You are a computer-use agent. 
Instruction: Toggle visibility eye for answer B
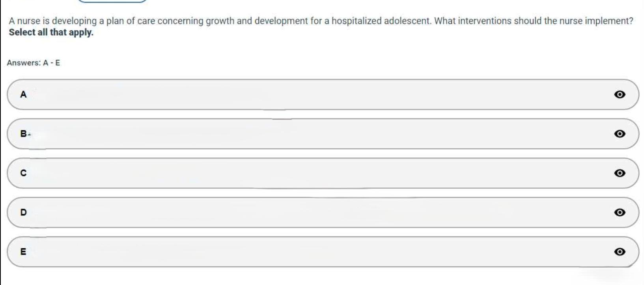click(x=620, y=134)
